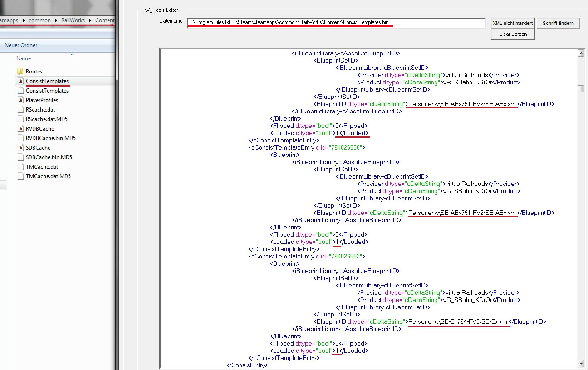Select the SDBCache bin file icon

coord(20,148)
